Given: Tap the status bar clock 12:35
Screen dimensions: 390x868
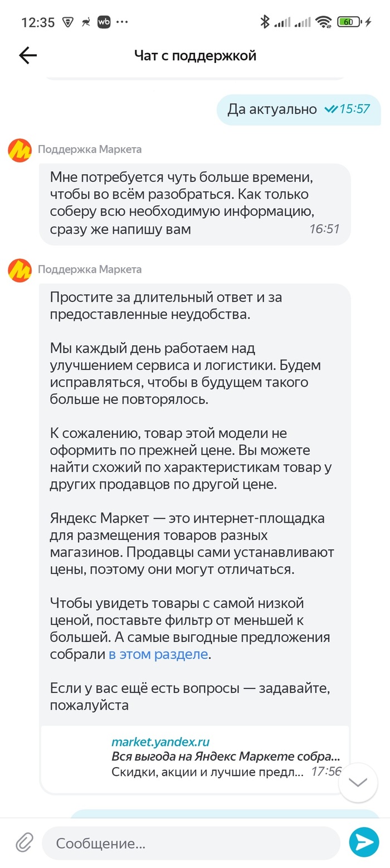Looking at the screenshot, I should click(38, 22).
